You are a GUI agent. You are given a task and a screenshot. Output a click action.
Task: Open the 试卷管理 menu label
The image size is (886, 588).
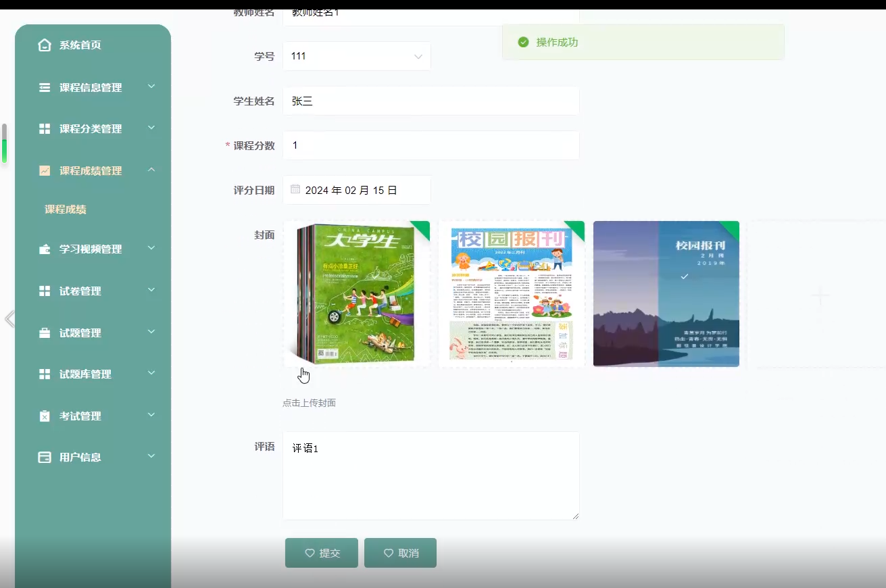pos(80,291)
